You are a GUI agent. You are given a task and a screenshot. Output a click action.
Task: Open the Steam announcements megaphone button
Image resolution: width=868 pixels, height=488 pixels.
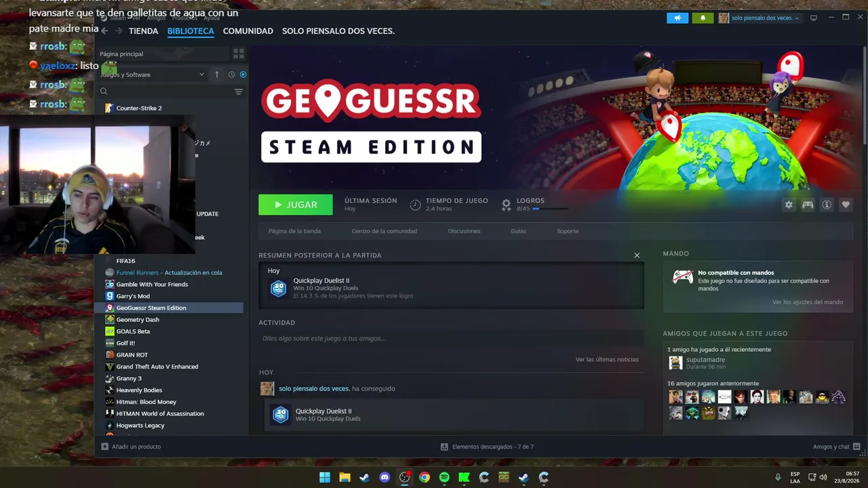click(x=677, y=18)
